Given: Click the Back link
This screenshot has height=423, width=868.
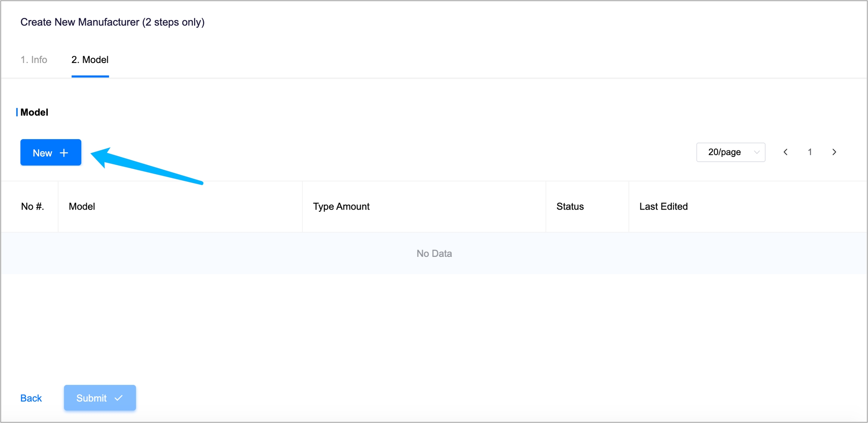Looking at the screenshot, I should (31, 398).
